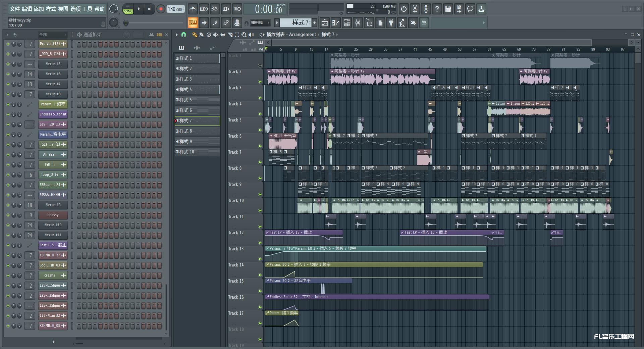
Task: Open the tempo tapper icon
Action: [x=402, y=23]
